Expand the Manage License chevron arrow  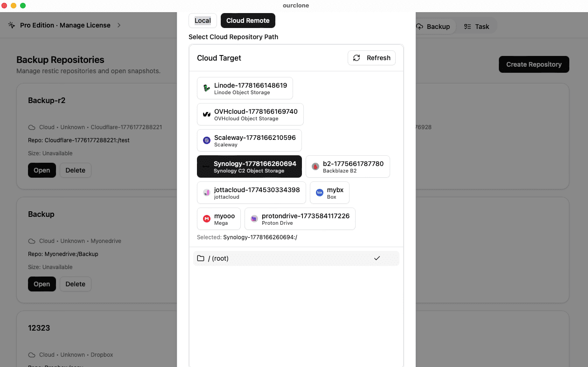pos(119,25)
